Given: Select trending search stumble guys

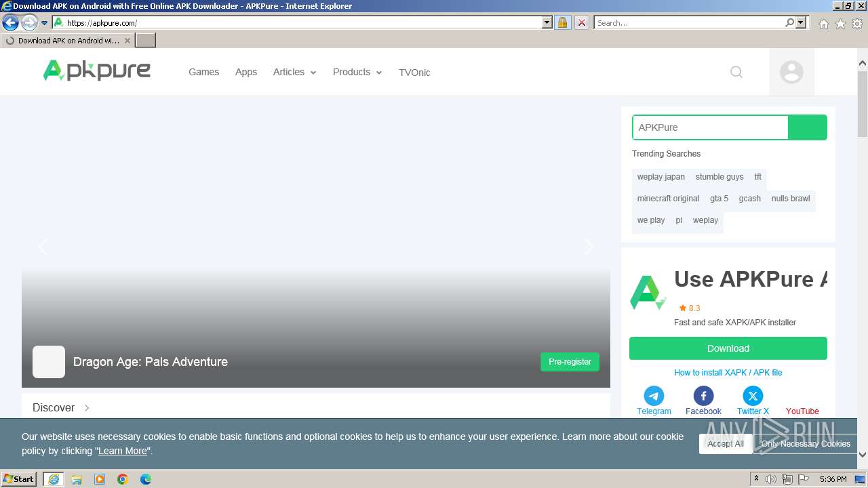Looking at the screenshot, I should click(x=719, y=177).
